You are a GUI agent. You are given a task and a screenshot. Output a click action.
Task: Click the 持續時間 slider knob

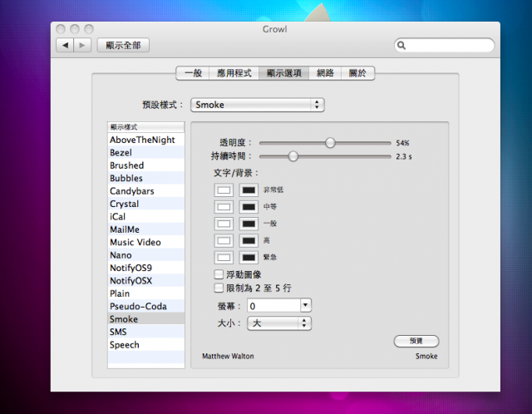coord(293,156)
